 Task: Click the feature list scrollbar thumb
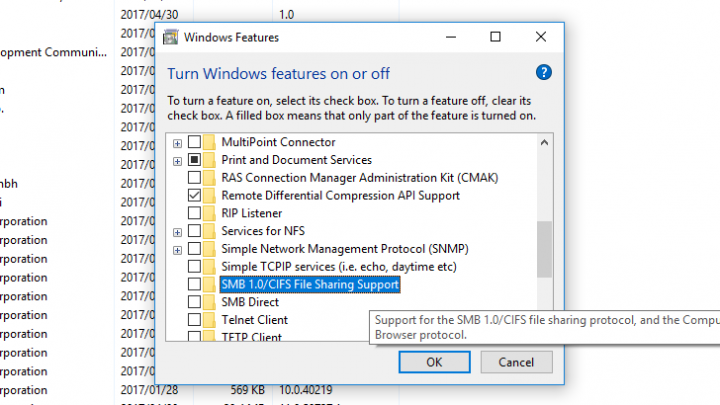tap(544, 249)
